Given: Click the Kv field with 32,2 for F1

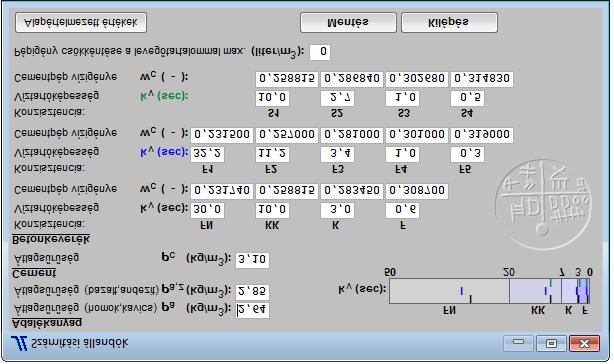Looking at the screenshot, I should tap(208, 154).
